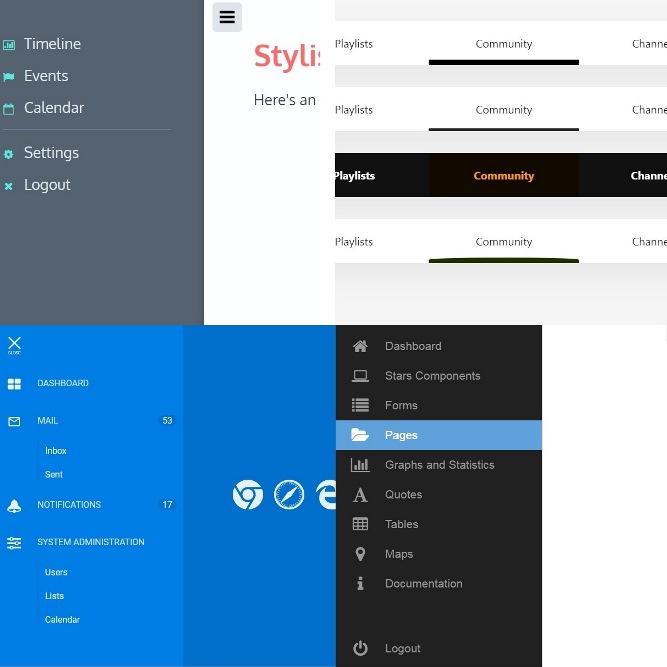Select the orange Community tab

point(504,176)
